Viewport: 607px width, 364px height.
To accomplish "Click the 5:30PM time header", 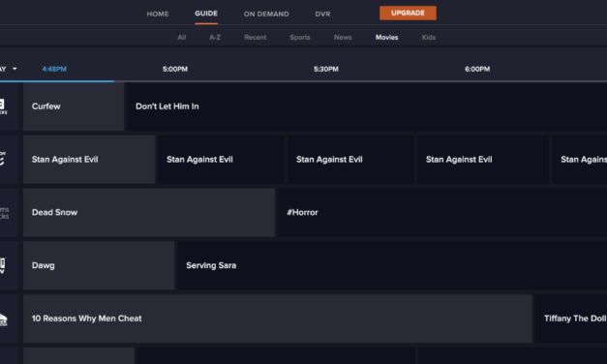I will pyautogui.click(x=326, y=69).
